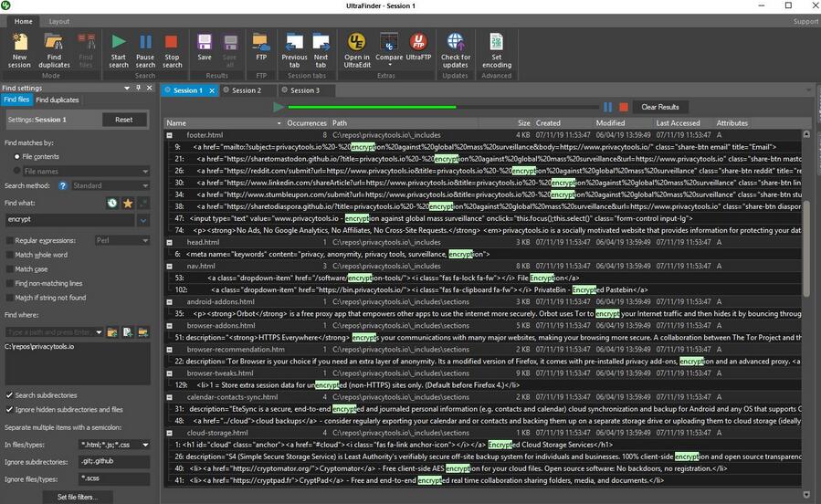Switch to the Layout ribbon tab
Image resolution: width=821 pixels, height=504 pixels.
click(58, 22)
